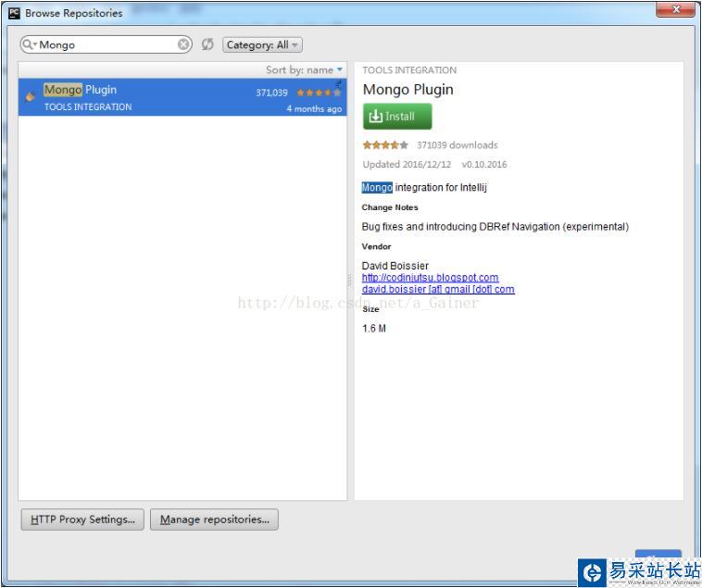The image size is (702, 588).
Task: Clear the Mongo search text
Action: 183,44
